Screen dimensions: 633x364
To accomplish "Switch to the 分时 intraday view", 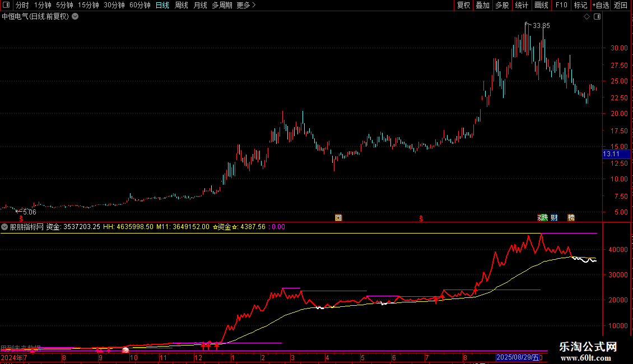I will (22, 5).
